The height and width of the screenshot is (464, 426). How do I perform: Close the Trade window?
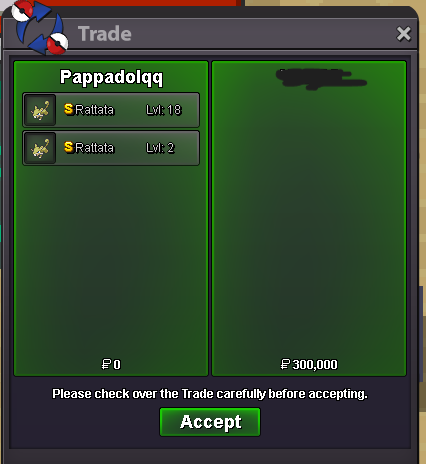(x=403, y=34)
